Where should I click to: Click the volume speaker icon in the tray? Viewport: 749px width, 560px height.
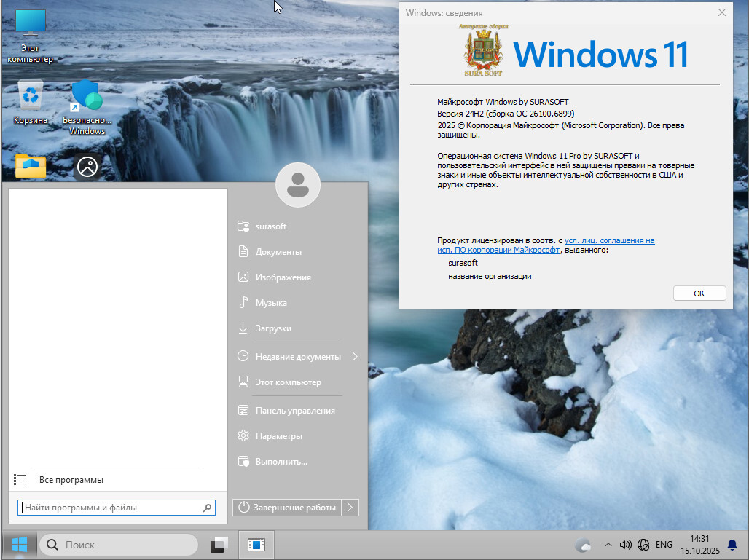[x=625, y=544]
